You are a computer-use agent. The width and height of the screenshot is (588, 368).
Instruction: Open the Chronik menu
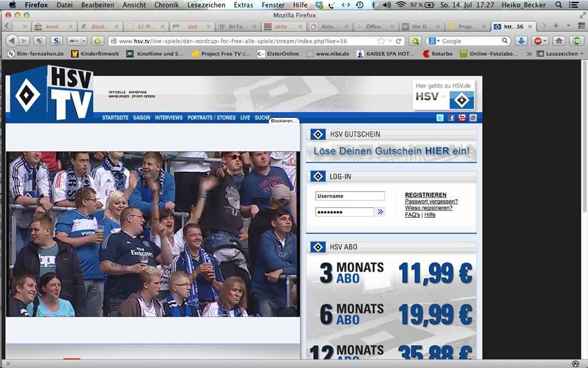(x=166, y=5)
